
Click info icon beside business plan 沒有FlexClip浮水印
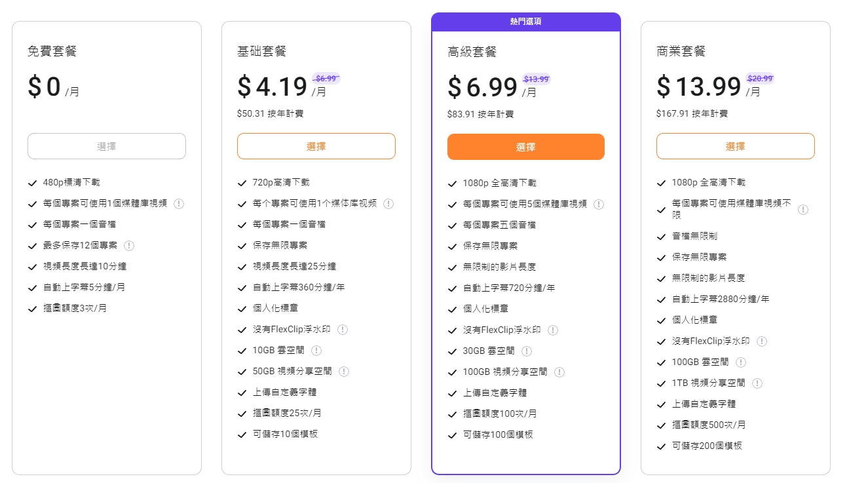click(762, 341)
